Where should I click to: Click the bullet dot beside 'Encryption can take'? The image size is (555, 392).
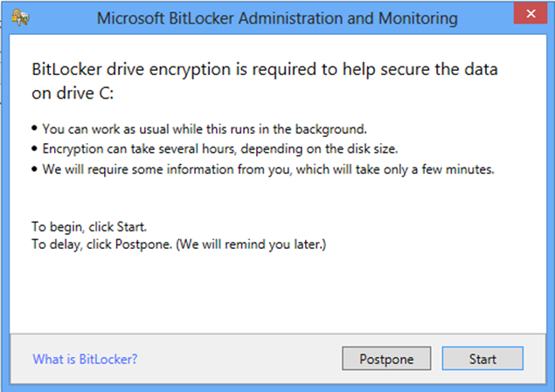pyautogui.click(x=34, y=148)
